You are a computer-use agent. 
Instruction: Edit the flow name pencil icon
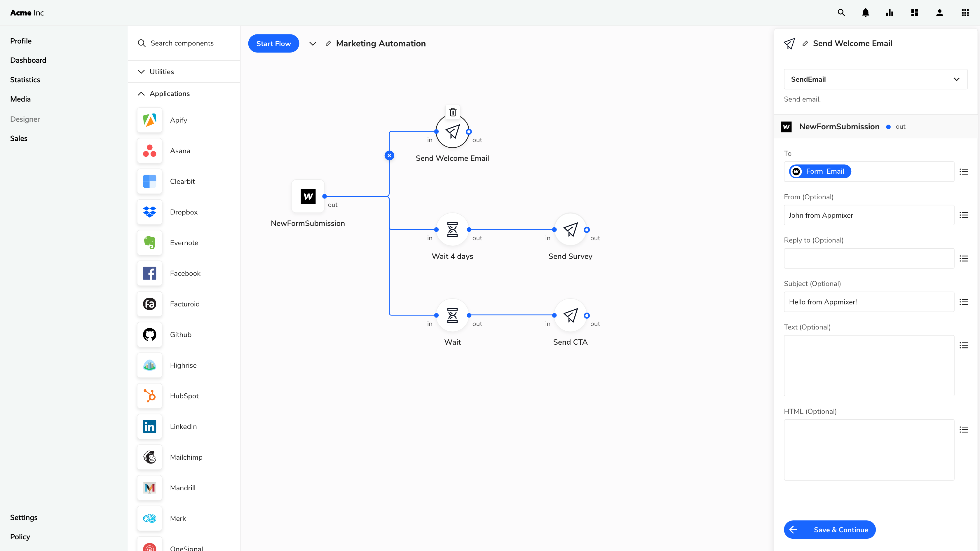coord(328,44)
